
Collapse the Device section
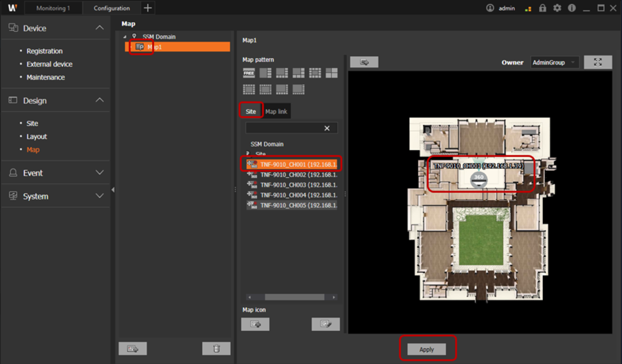pyautogui.click(x=99, y=28)
